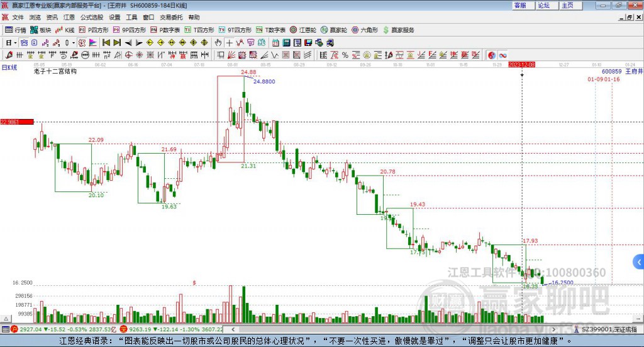The height and width of the screenshot is (347, 644).
Task: Open the calculator icon
Action: click(286, 43)
